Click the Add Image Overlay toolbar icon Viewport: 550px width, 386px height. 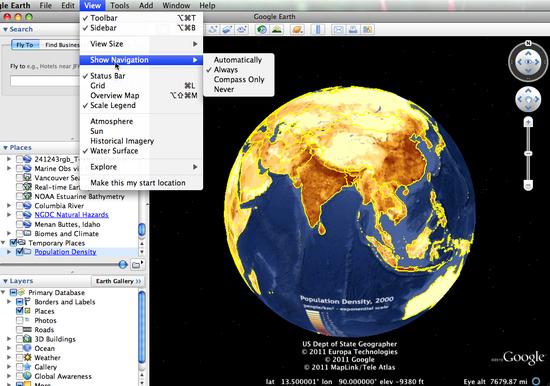(x=227, y=29)
